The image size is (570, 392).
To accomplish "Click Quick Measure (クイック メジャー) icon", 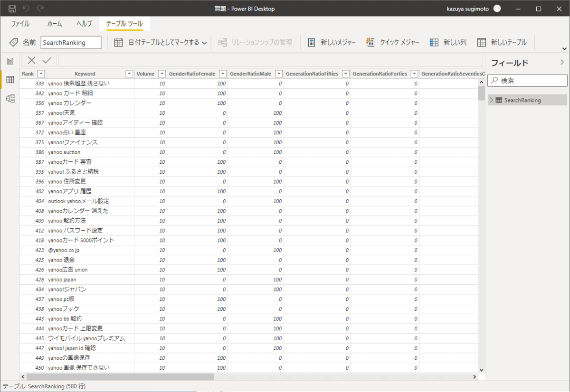I will (x=370, y=42).
